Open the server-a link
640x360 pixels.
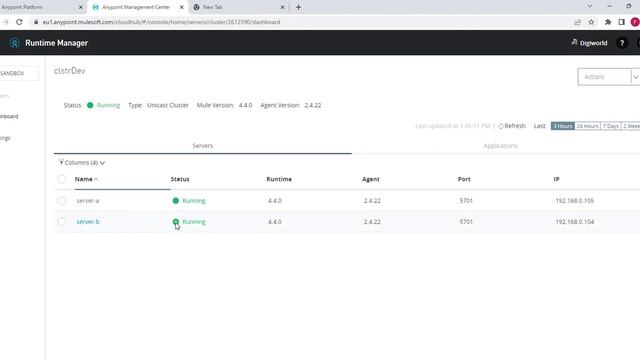88,200
